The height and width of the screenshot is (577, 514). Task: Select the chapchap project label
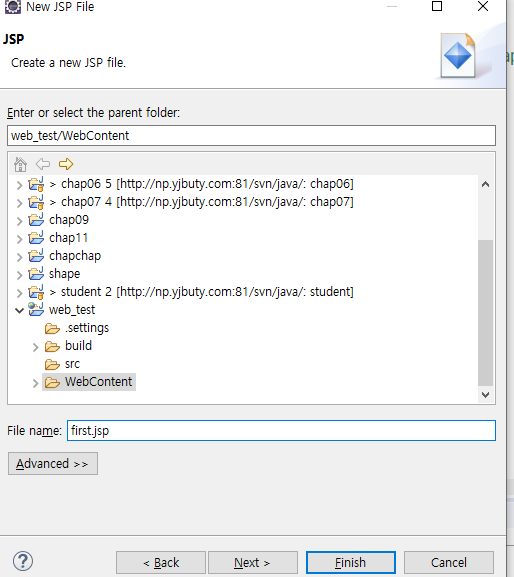click(75, 256)
